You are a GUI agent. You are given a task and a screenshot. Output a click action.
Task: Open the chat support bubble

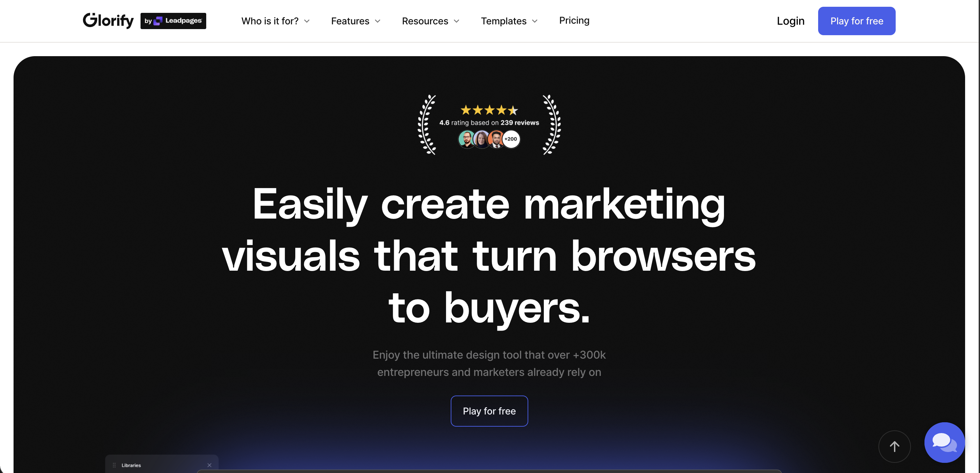pos(944,442)
